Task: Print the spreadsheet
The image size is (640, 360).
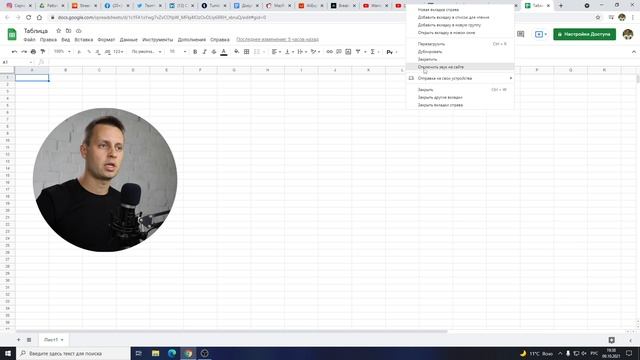Action: pyautogui.click(x=33, y=52)
